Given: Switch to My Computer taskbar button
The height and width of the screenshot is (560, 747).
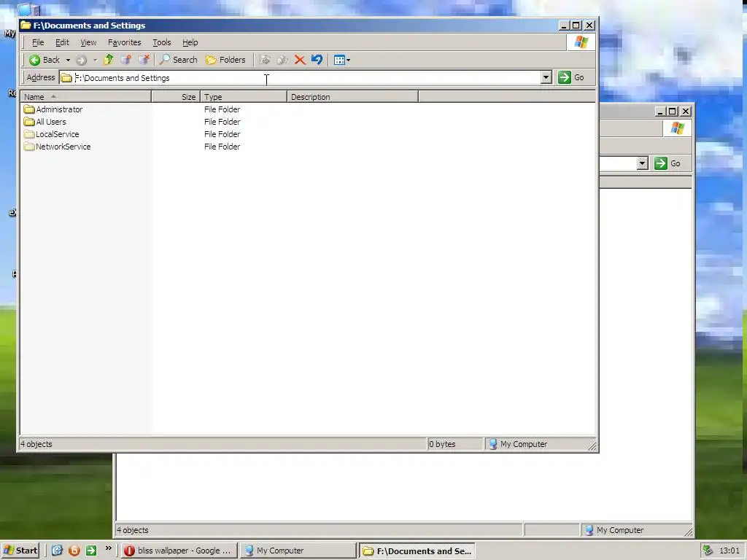Looking at the screenshot, I should [x=298, y=551].
